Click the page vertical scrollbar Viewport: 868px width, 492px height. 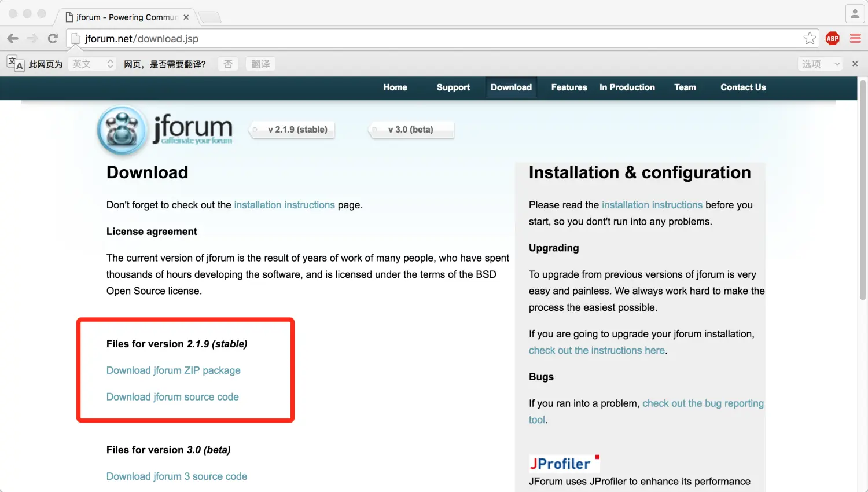[862, 191]
